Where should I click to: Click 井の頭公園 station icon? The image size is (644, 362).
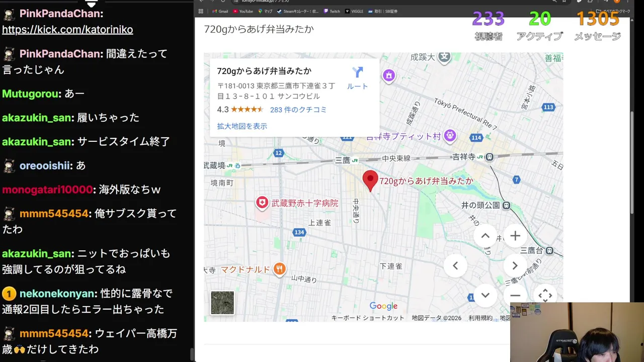click(x=506, y=205)
